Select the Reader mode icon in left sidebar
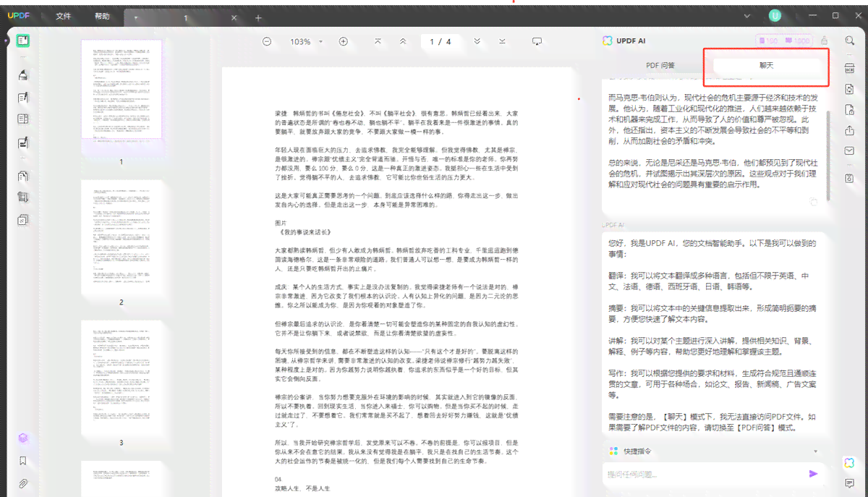Screen dimensions: 868x497 tap(23, 41)
